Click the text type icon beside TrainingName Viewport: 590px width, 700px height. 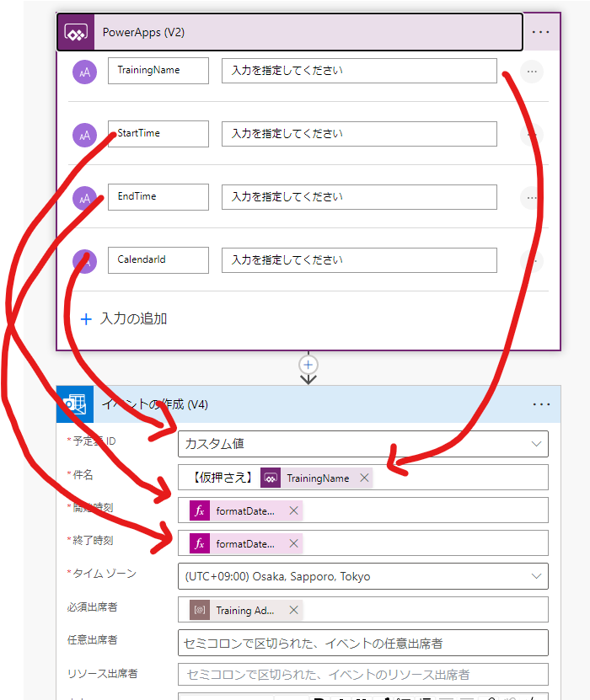tap(84, 72)
